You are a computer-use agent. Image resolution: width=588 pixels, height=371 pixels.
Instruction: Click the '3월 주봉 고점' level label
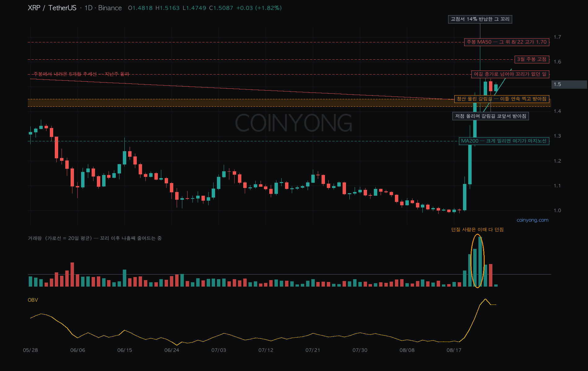click(x=532, y=59)
